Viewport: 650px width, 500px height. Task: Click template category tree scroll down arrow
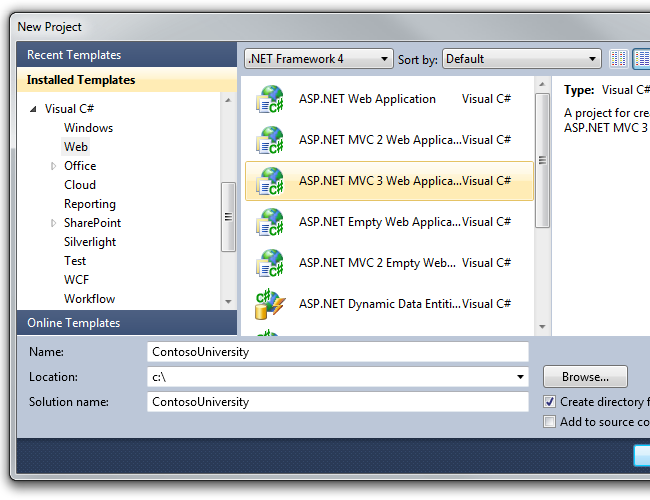pyautogui.click(x=228, y=302)
